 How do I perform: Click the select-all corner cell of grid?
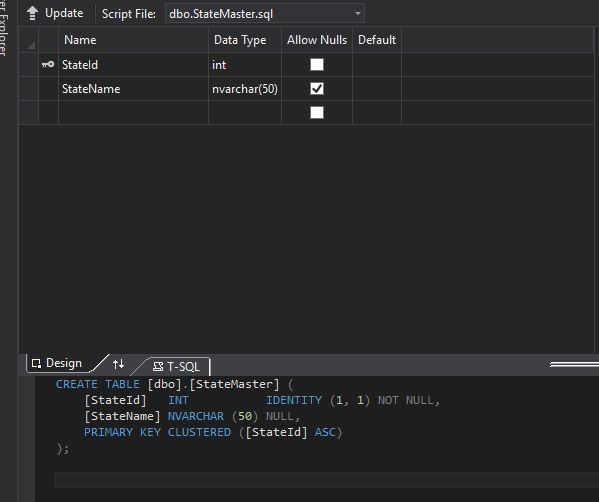[x=29, y=40]
